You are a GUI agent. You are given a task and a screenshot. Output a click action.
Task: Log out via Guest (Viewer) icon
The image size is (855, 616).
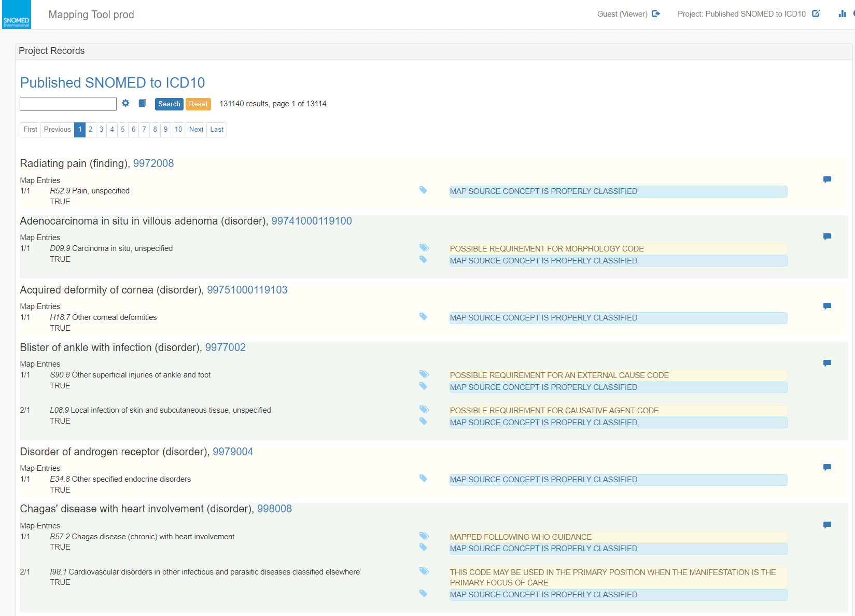656,14
